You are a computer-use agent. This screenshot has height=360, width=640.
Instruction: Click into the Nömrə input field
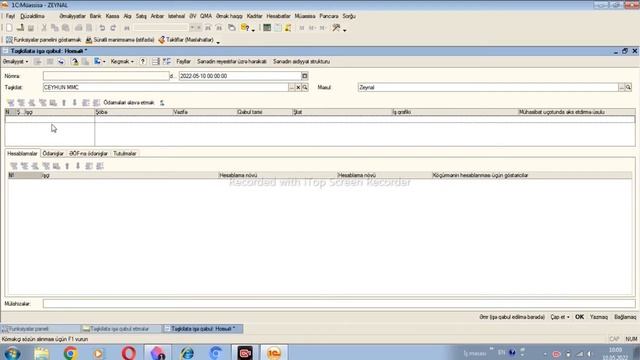pyautogui.click(x=106, y=76)
